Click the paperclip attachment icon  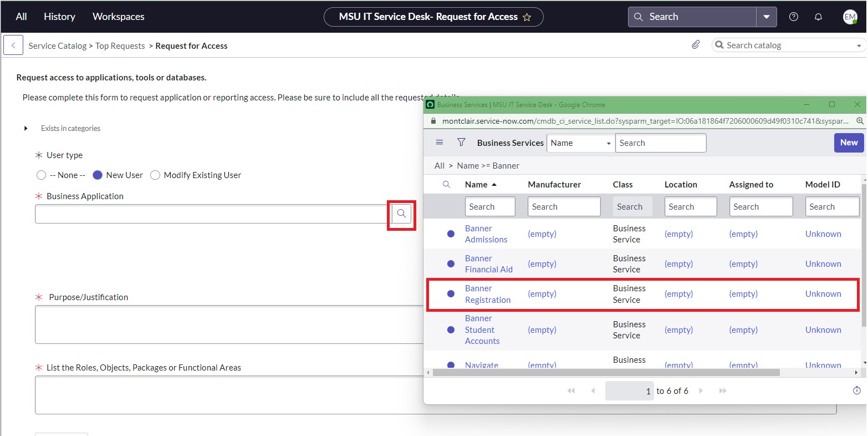[696, 44]
